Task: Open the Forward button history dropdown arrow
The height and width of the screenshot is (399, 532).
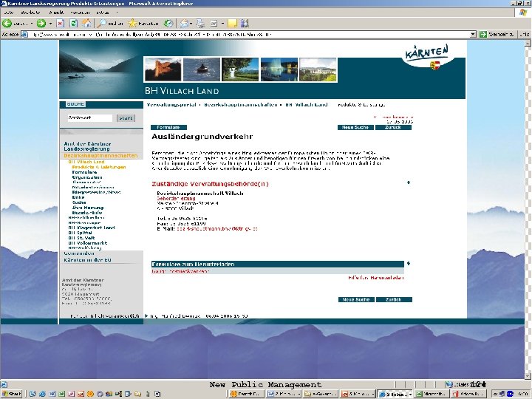Action: point(50,24)
